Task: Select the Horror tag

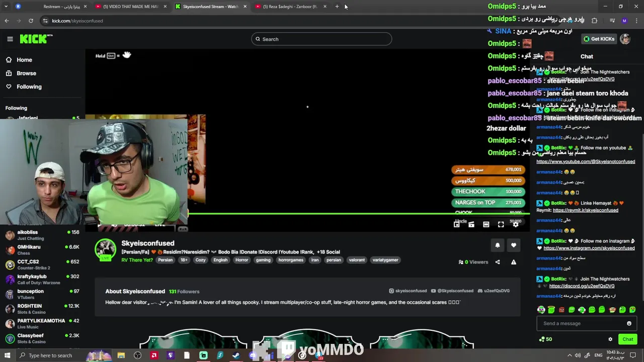Action: pyautogui.click(x=242, y=260)
